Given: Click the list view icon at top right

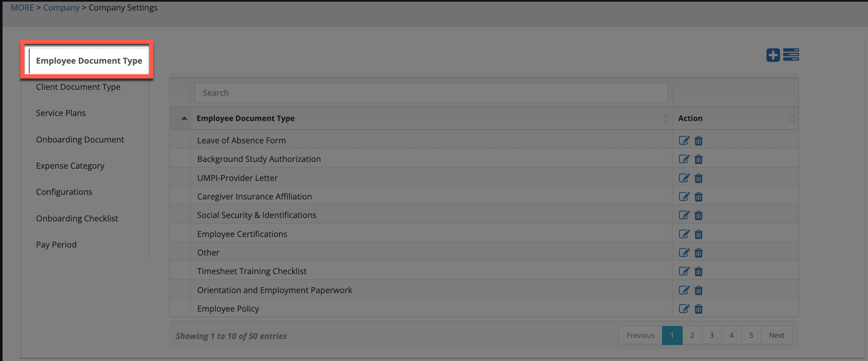Looking at the screenshot, I should click(791, 55).
